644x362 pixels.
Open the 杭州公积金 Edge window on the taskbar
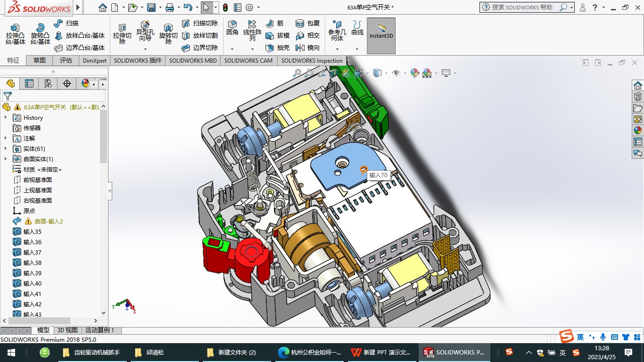pos(309,353)
